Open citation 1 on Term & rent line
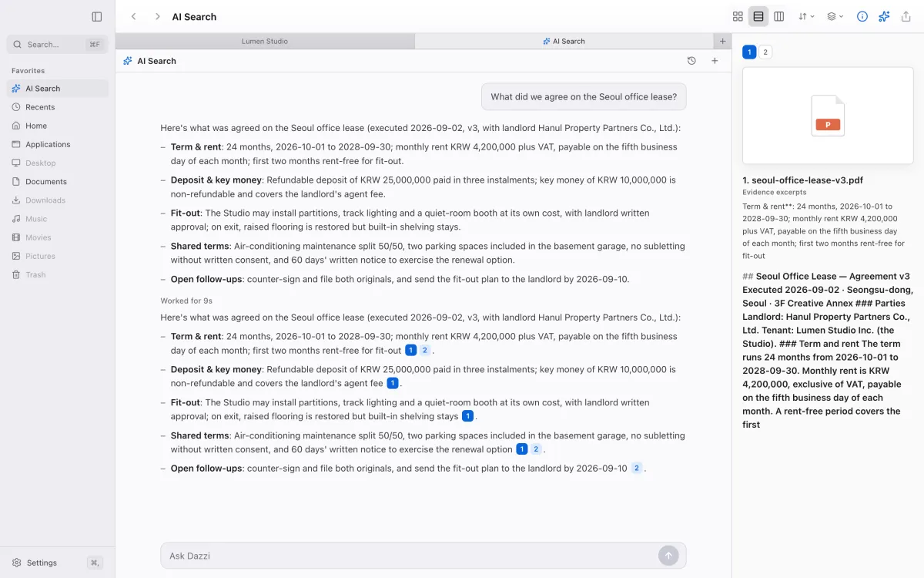 pyautogui.click(x=411, y=351)
